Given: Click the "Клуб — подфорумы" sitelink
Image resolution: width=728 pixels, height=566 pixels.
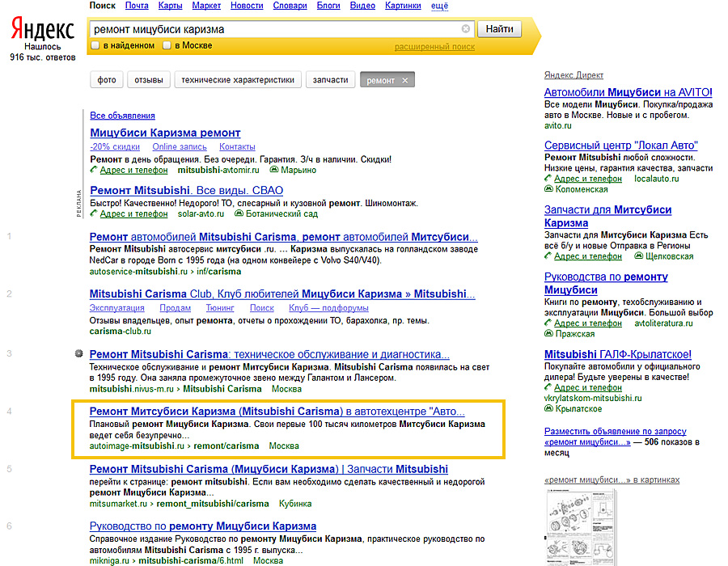Looking at the screenshot, I should [x=328, y=308].
